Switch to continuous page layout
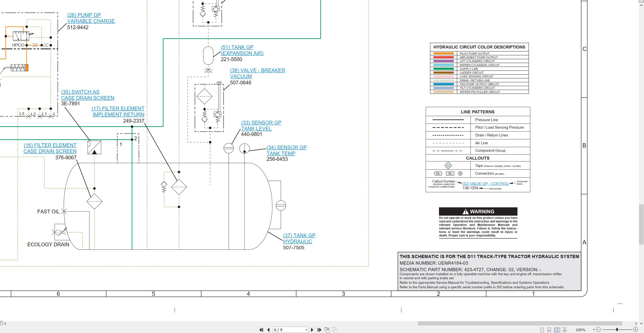 click(549, 330)
